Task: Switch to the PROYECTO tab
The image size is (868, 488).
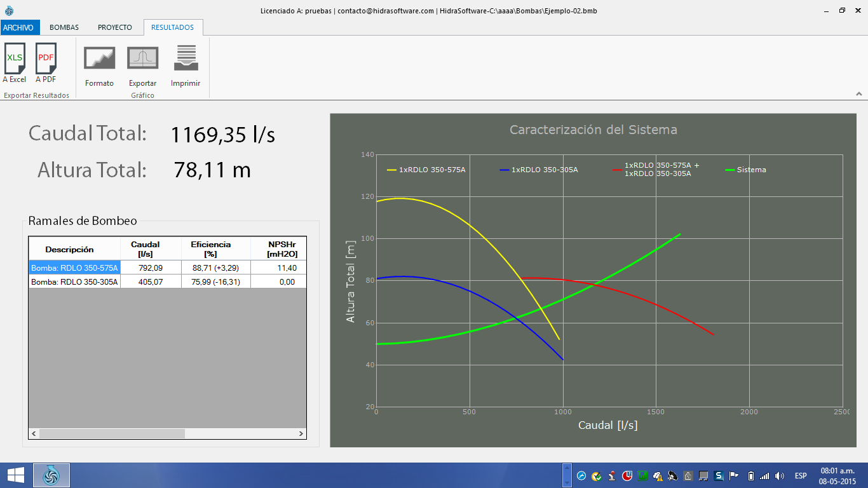Action: coord(115,27)
